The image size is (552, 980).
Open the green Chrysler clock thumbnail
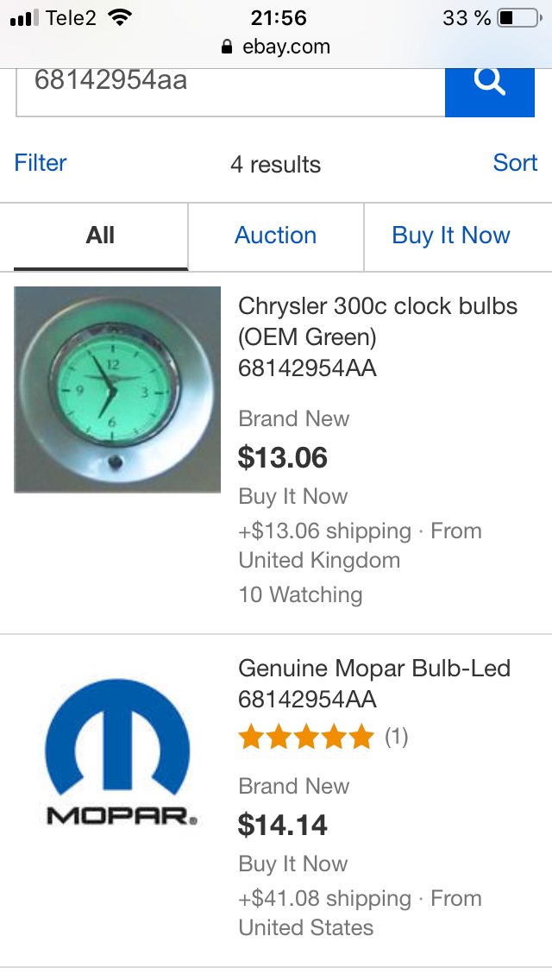tap(117, 390)
